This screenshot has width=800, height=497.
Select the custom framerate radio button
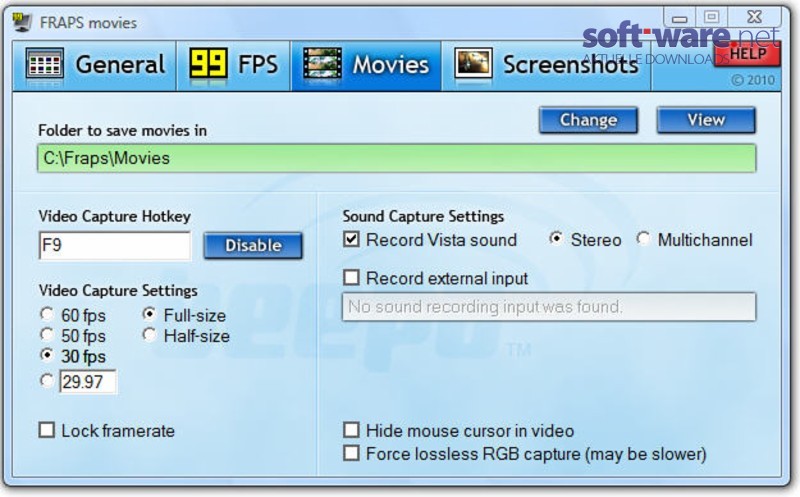click(x=47, y=381)
